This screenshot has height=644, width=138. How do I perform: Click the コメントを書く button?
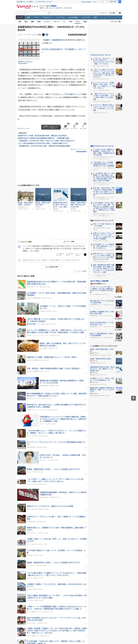coord(69,241)
